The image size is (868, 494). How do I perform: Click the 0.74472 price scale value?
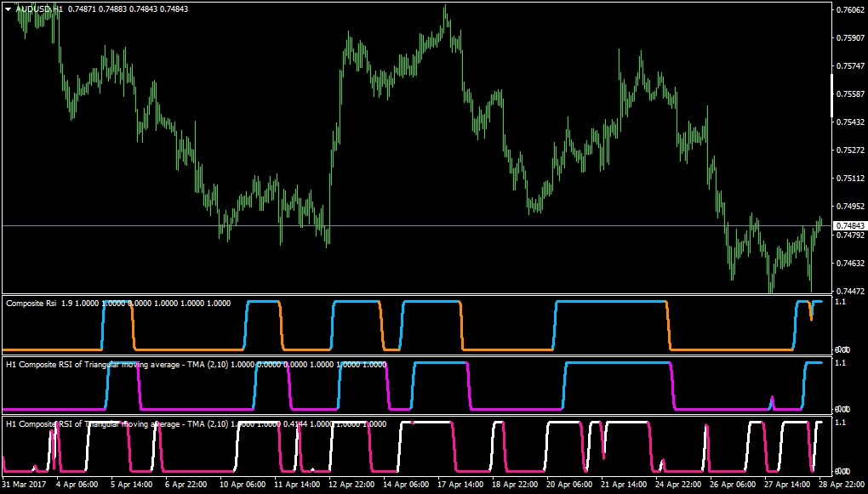851,291
